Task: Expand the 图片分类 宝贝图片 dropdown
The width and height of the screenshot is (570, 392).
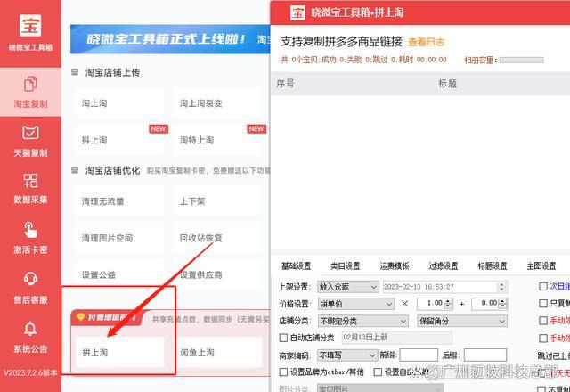Action: click(380, 388)
